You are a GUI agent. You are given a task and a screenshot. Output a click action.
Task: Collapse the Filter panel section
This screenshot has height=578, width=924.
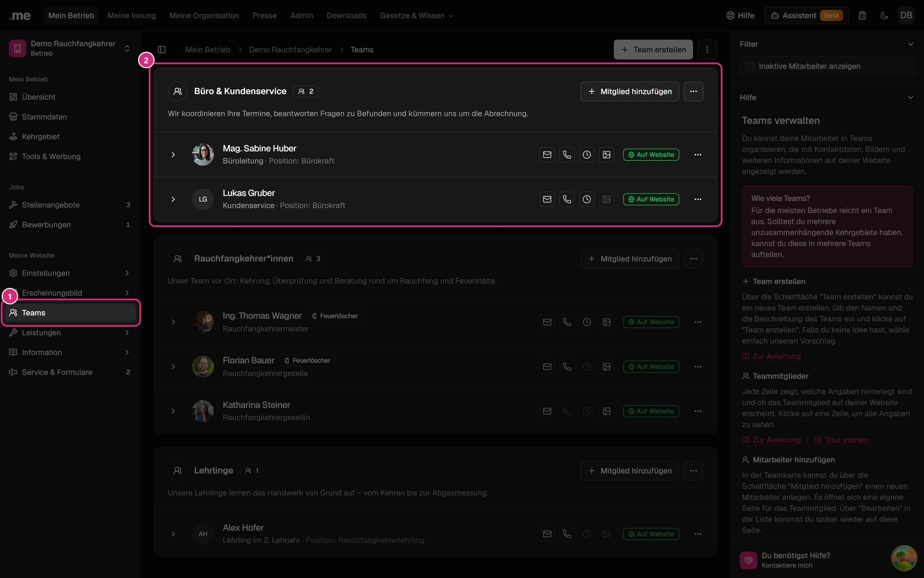click(x=911, y=44)
